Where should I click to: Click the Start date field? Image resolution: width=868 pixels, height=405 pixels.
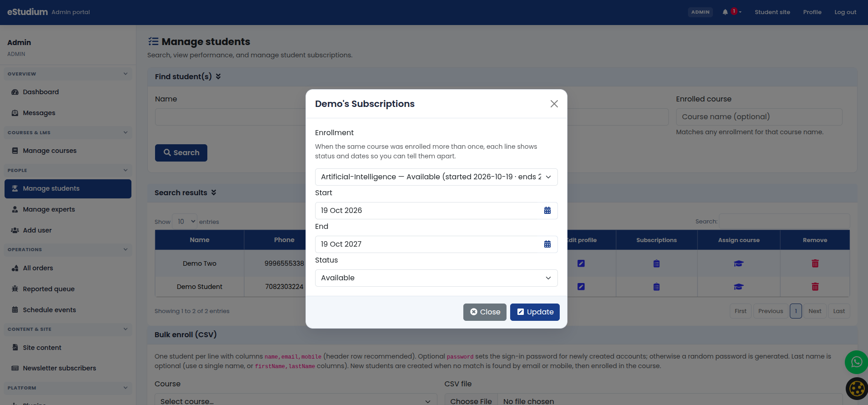pyautogui.click(x=436, y=210)
